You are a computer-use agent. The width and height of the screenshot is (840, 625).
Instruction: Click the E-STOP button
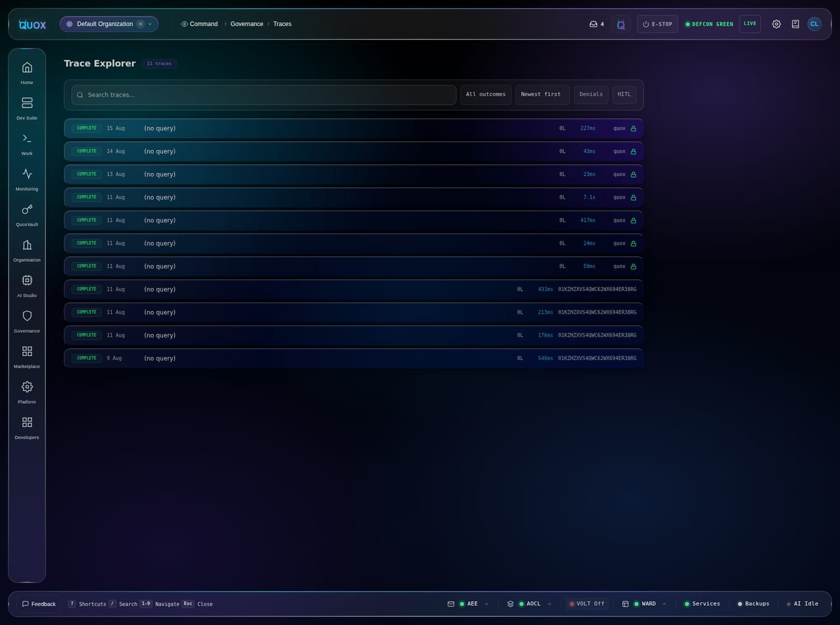657,24
